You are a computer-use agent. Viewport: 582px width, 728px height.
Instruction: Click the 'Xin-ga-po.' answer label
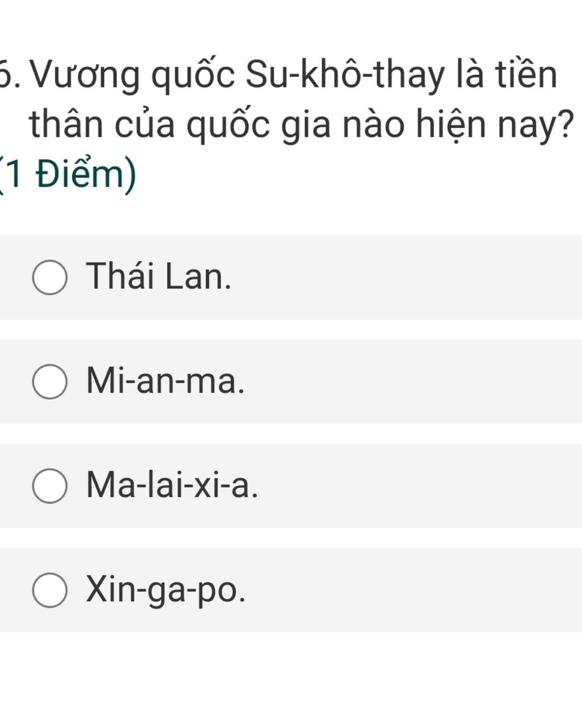167,590
